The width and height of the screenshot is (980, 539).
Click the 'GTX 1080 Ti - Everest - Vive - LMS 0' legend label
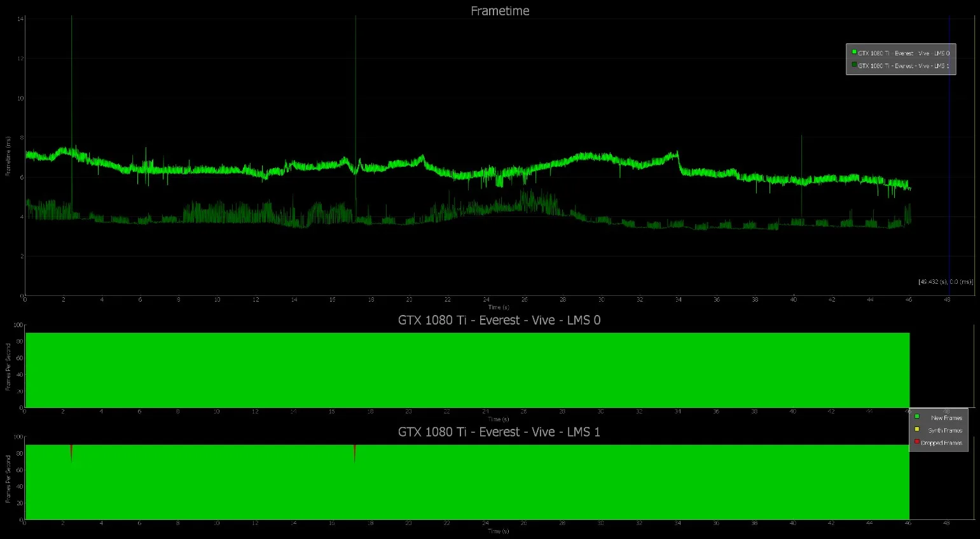904,53
